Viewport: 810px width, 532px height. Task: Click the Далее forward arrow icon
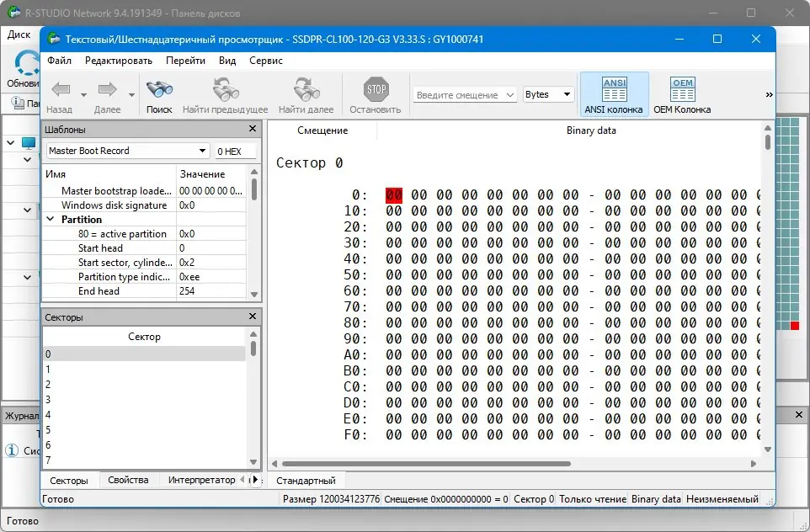point(107,89)
